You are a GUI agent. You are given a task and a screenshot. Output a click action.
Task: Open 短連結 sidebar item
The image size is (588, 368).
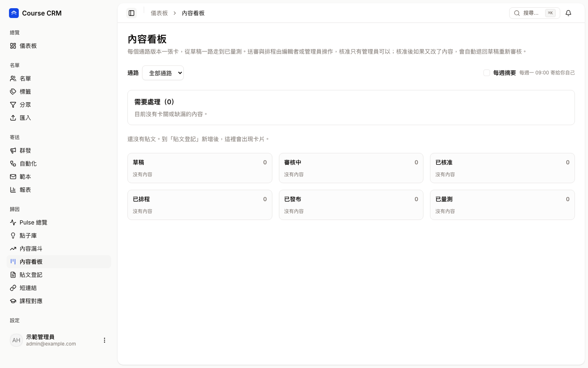59,288
